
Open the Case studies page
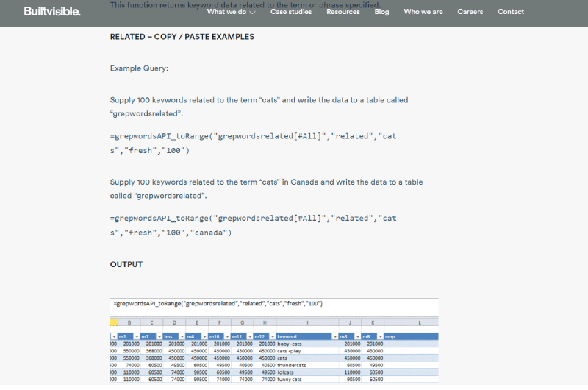(x=291, y=12)
